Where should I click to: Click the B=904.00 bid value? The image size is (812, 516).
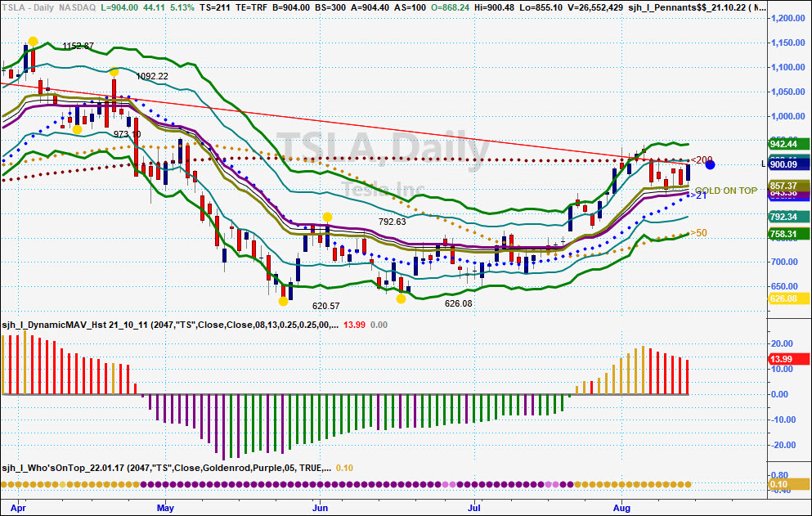tap(291, 8)
